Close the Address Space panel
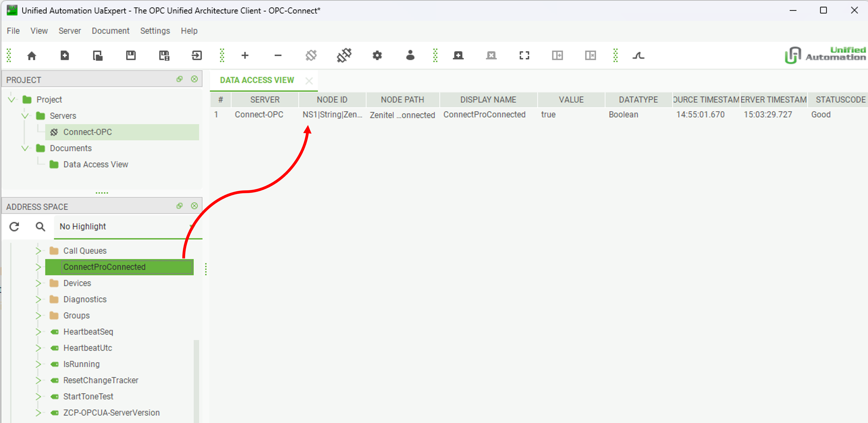The height and width of the screenshot is (423, 868). tap(195, 206)
